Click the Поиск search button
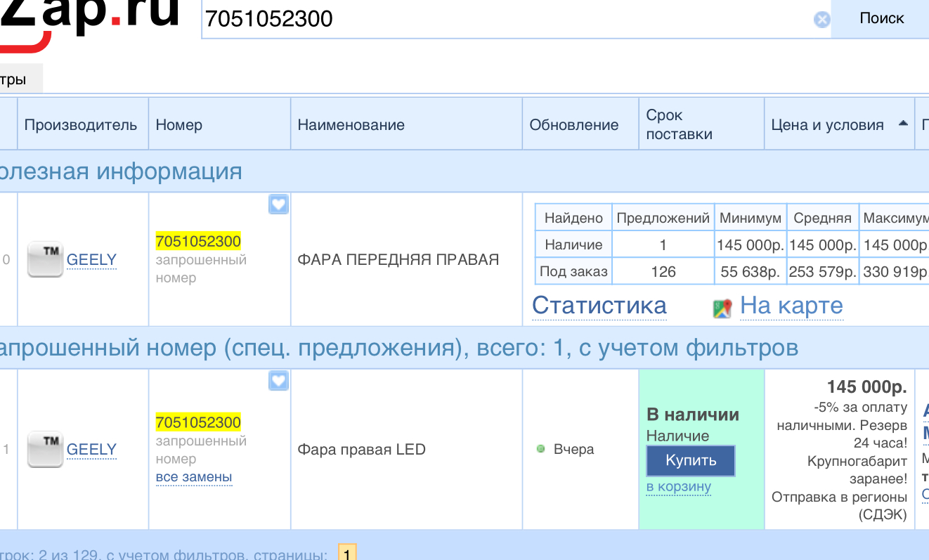 881,19
